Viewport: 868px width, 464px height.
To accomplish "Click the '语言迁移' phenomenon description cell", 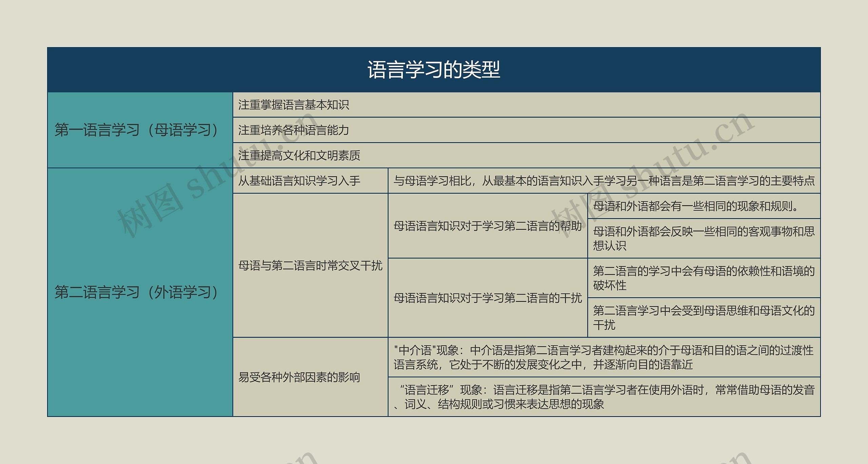I will tap(604, 397).
